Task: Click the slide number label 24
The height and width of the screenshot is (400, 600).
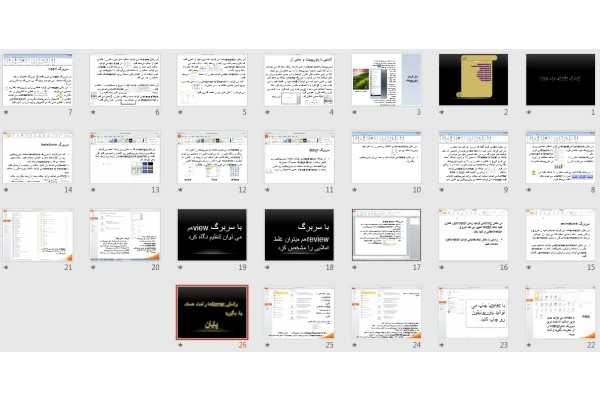Action: 416,345
